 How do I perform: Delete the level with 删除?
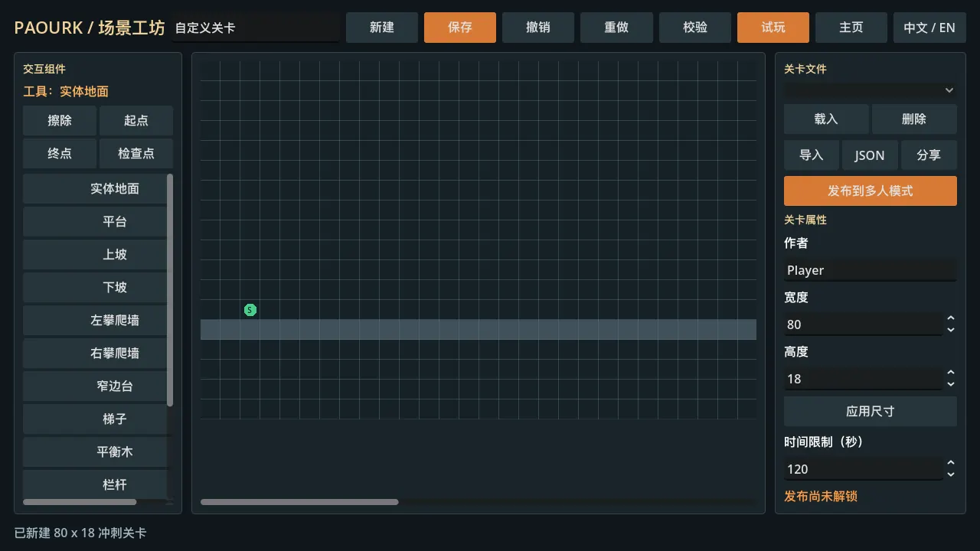914,119
